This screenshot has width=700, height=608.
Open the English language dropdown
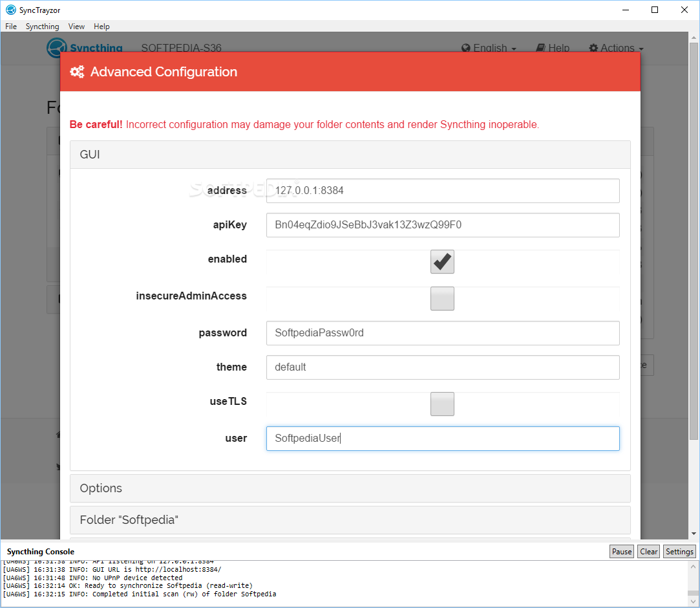click(489, 48)
